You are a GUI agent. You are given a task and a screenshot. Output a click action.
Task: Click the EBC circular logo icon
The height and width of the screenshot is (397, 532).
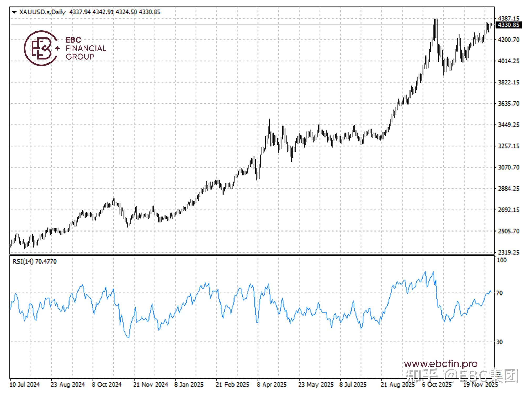point(41,48)
